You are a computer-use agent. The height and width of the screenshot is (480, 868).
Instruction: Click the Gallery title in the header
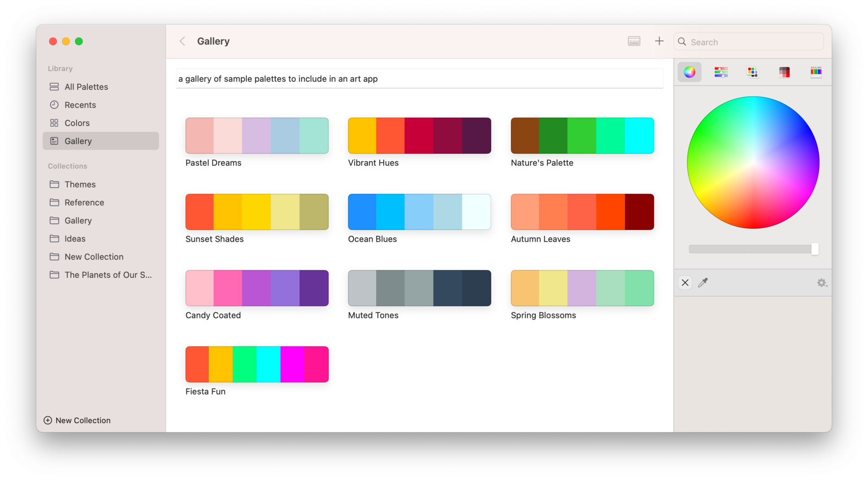click(213, 41)
